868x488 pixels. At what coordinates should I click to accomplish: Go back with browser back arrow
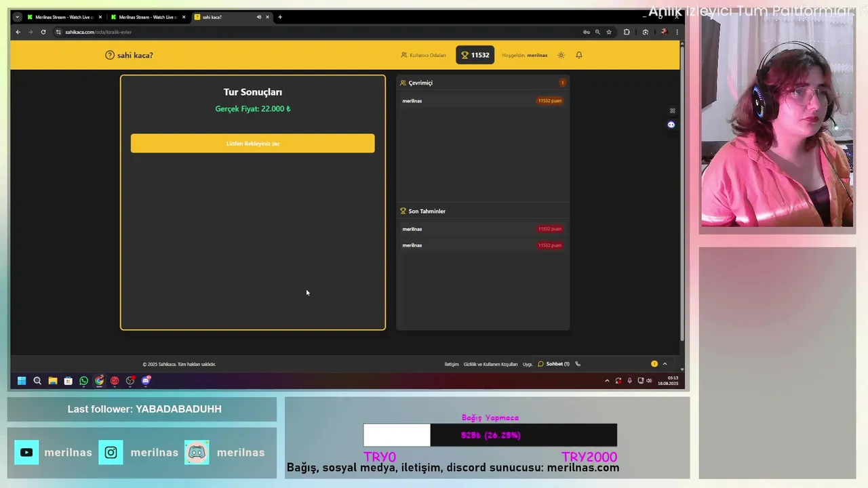pyautogui.click(x=18, y=32)
